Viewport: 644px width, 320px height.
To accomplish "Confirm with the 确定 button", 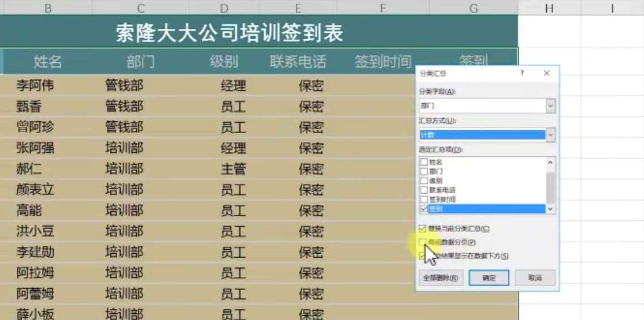I will point(489,278).
